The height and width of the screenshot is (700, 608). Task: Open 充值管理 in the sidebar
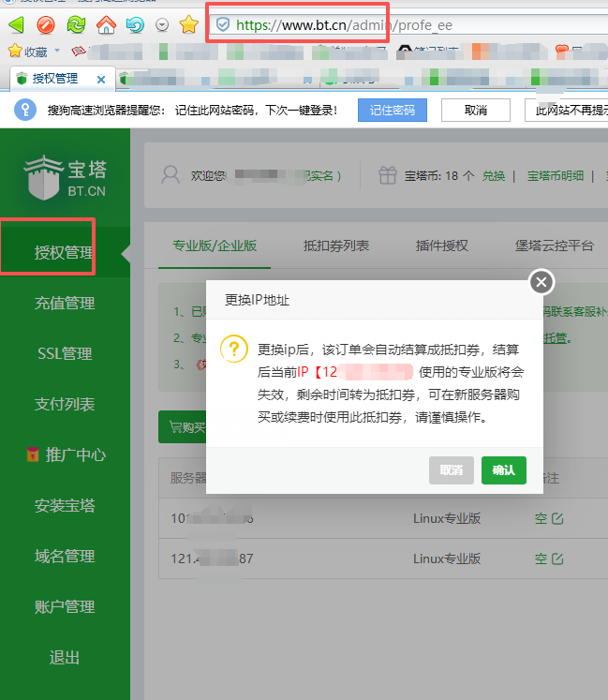tap(65, 303)
